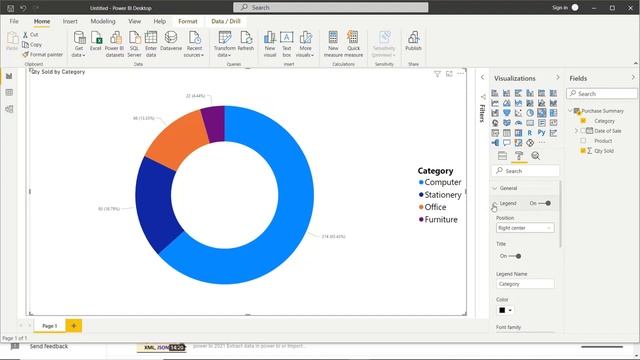Expand the Date of Sale hierarchy
This screenshot has width=640, height=360.
pos(576,131)
